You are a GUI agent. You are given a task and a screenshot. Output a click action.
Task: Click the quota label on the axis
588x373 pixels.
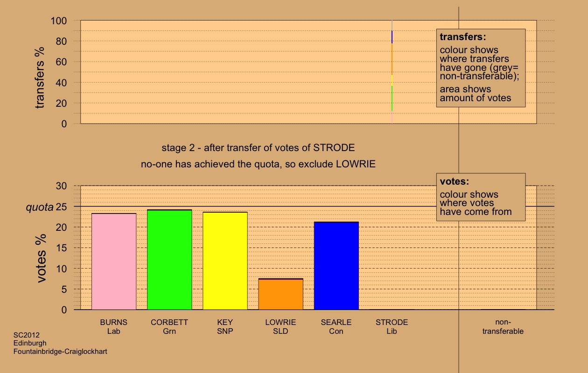click(x=40, y=207)
